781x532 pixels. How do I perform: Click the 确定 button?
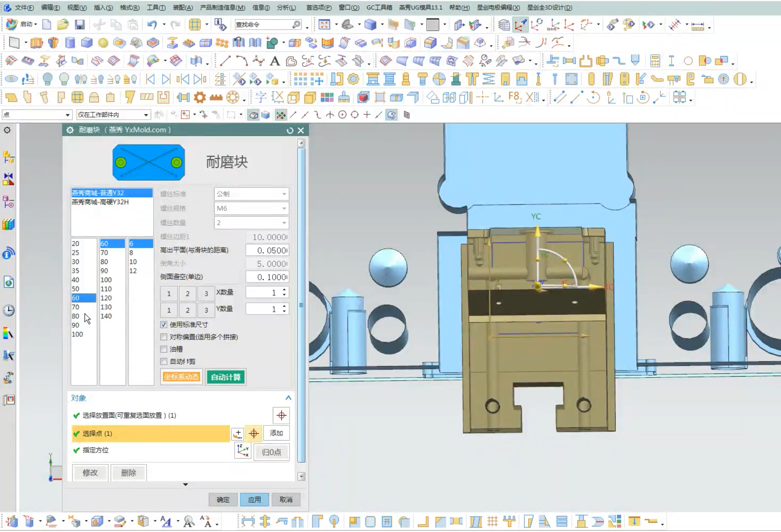(223, 500)
